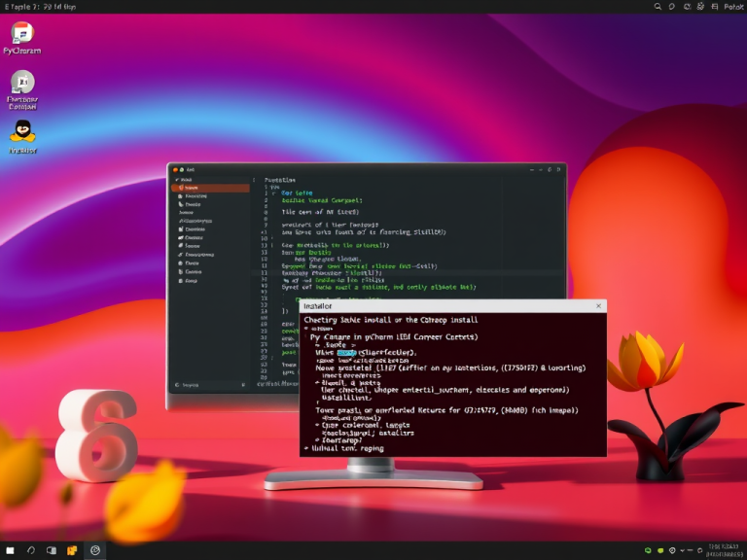
Task: Click the clock in the taskbar corner
Action: (724, 550)
